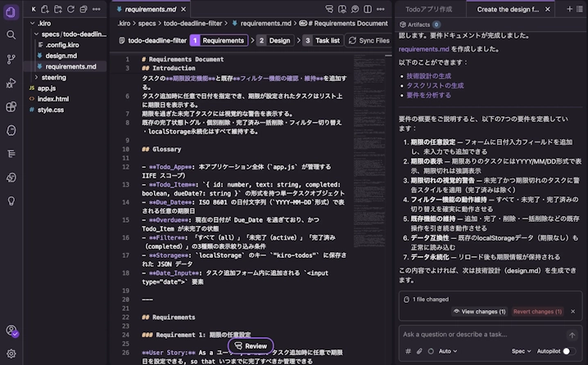Image resolution: width=588 pixels, height=365 pixels.
Task: Open the Search view in activity bar
Action: pyautogui.click(x=11, y=35)
